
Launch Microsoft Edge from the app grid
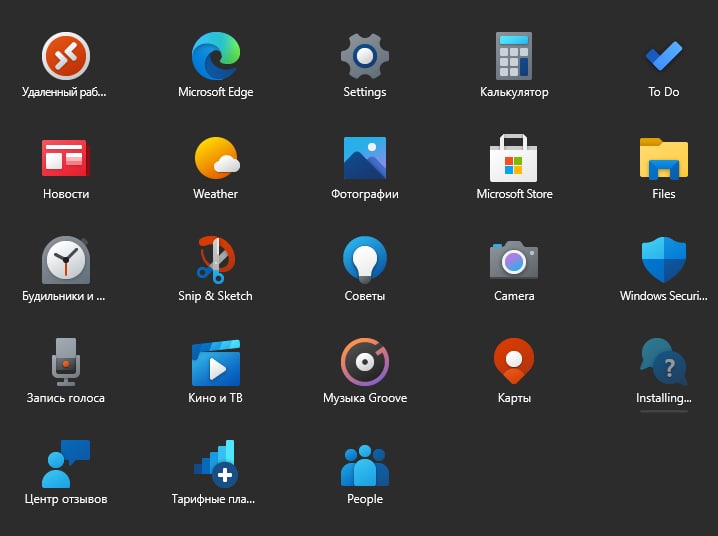[216, 56]
